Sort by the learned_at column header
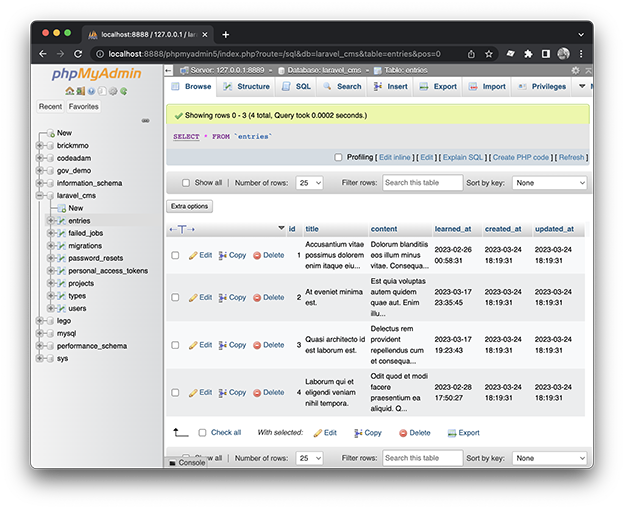This screenshot has width=624, height=509. (453, 229)
